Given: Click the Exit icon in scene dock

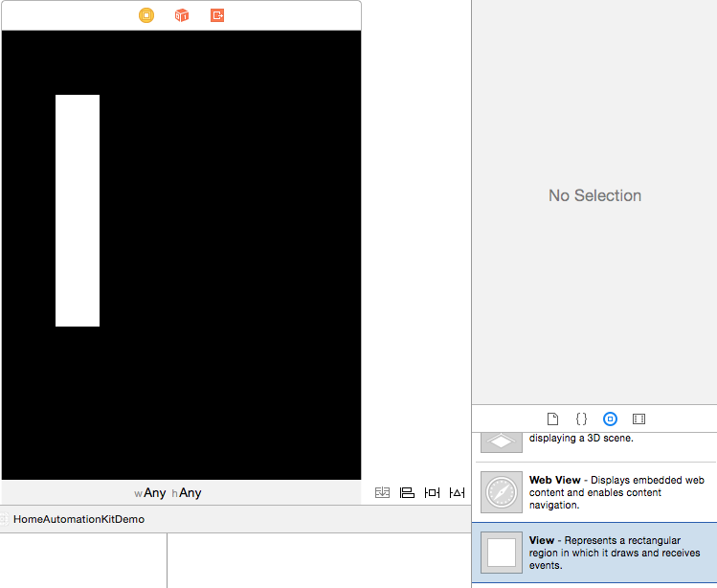Looking at the screenshot, I should [x=217, y=15].
